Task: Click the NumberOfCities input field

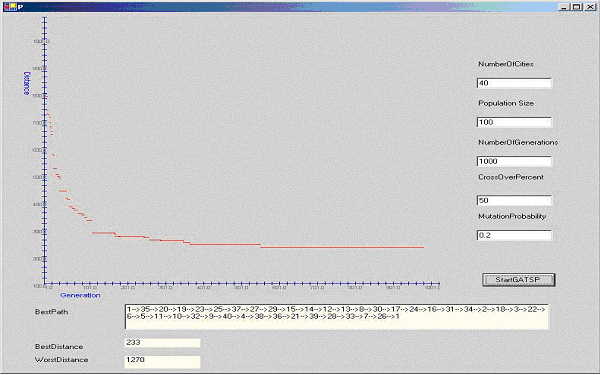Action: point(514,83)
